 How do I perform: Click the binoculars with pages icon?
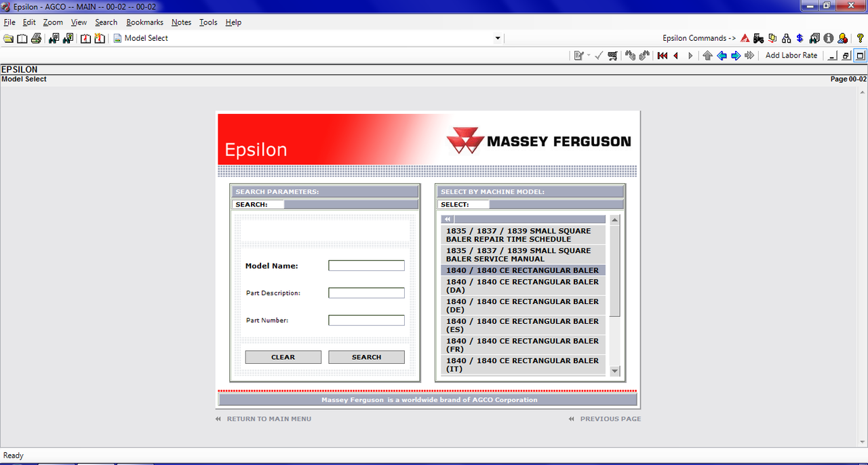click(x=814, y=38)
